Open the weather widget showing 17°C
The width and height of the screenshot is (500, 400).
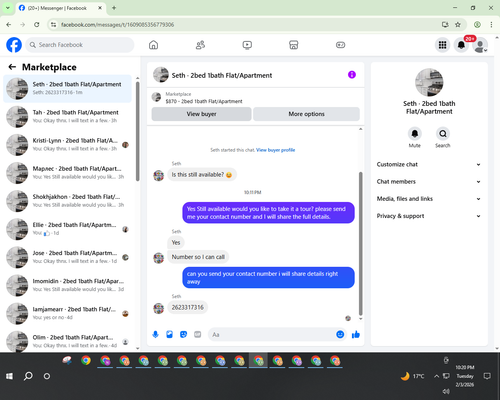coord(413,376)
